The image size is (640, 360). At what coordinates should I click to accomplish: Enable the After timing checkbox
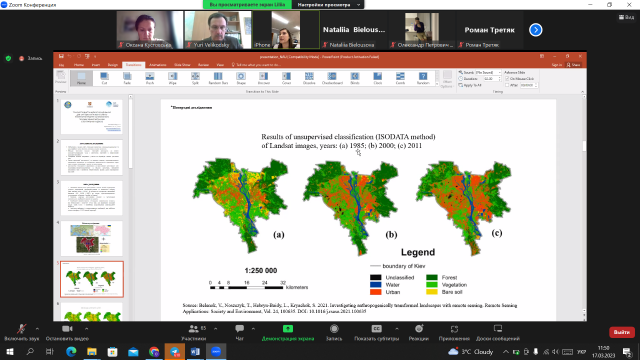click(507, 85)
